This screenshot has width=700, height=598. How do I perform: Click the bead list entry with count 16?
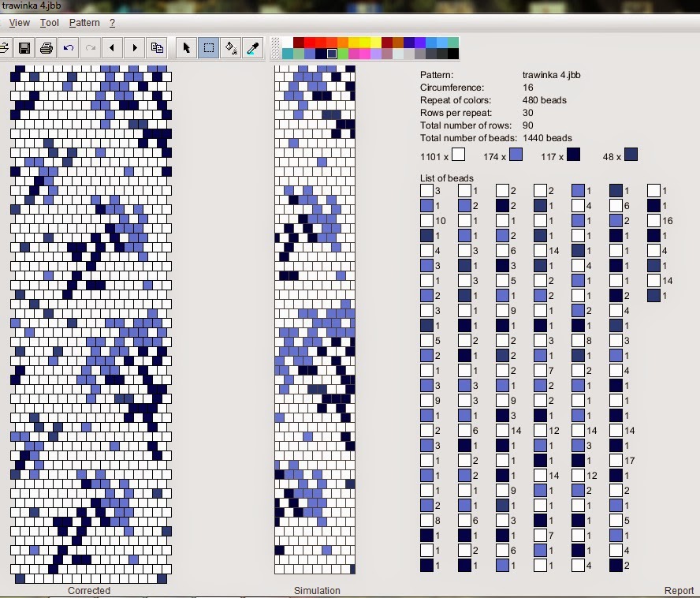660,220
